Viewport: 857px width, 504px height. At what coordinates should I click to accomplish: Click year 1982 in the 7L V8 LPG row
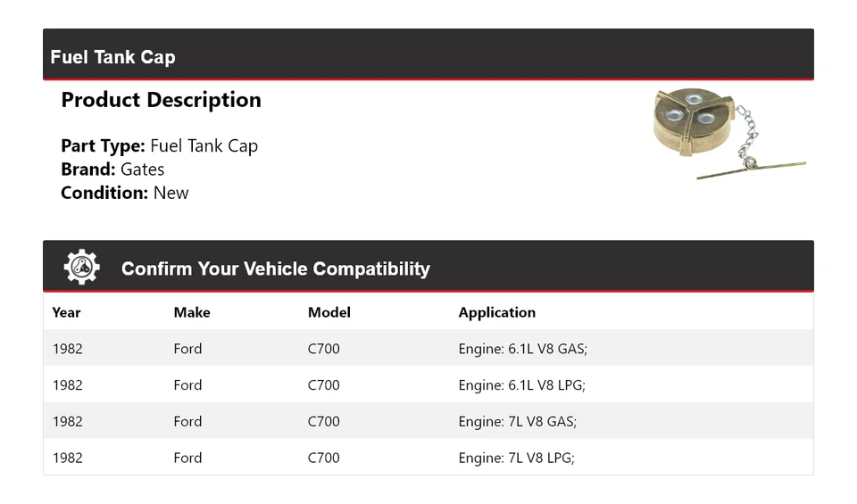(67, 458)
